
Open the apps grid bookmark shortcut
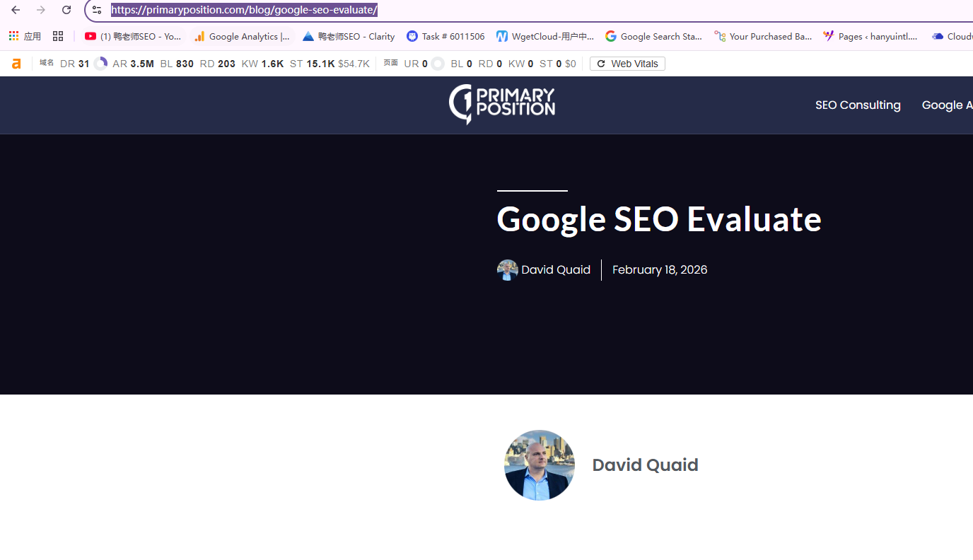click(x=25, y=36)
